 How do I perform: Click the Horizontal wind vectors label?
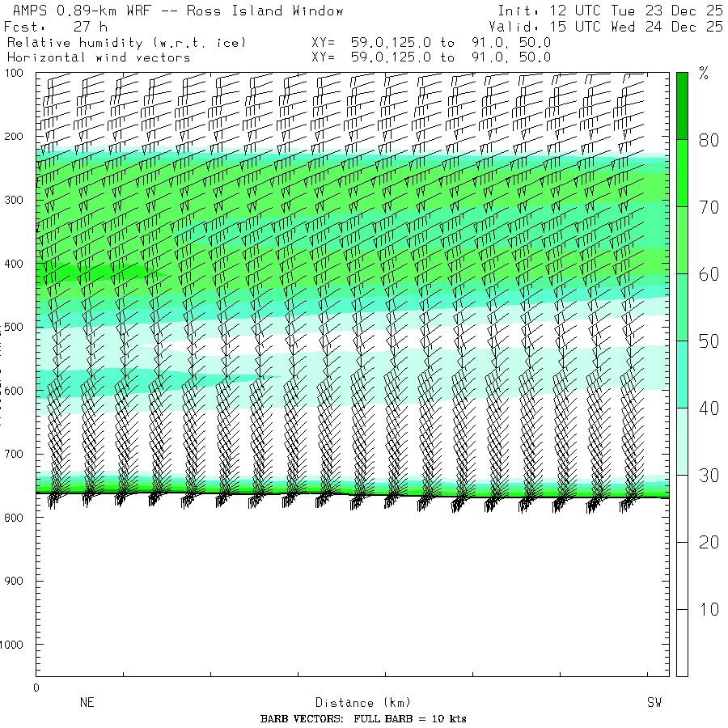[x=99, y=57]
